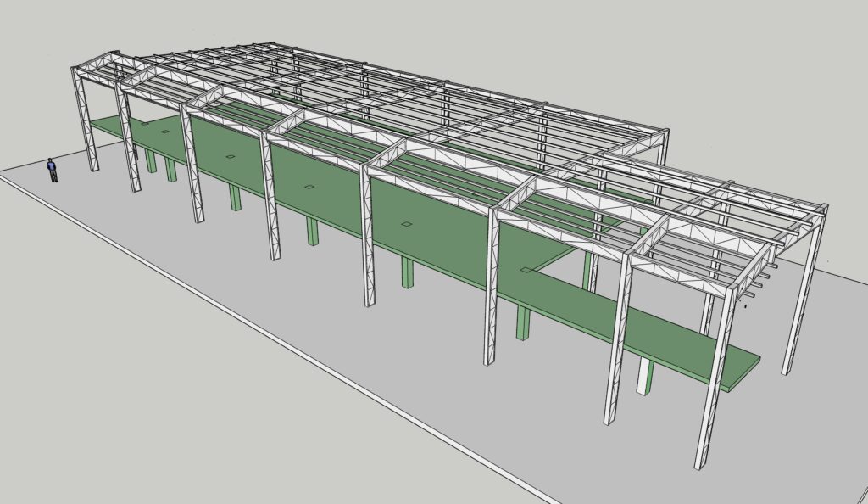Click the leftmost small square on green slab
The height and width of the screenshot is (504, 868).
pyautogui.click(x=147, y=123)
